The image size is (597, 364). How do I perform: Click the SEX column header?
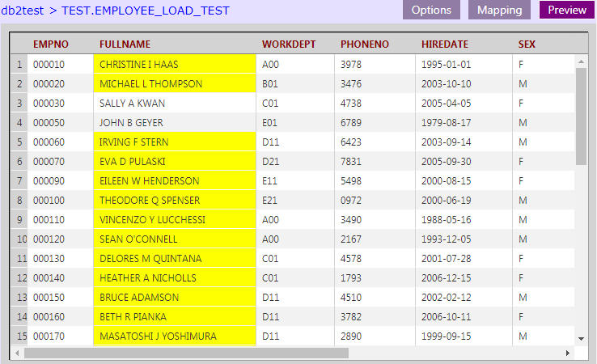527,44
